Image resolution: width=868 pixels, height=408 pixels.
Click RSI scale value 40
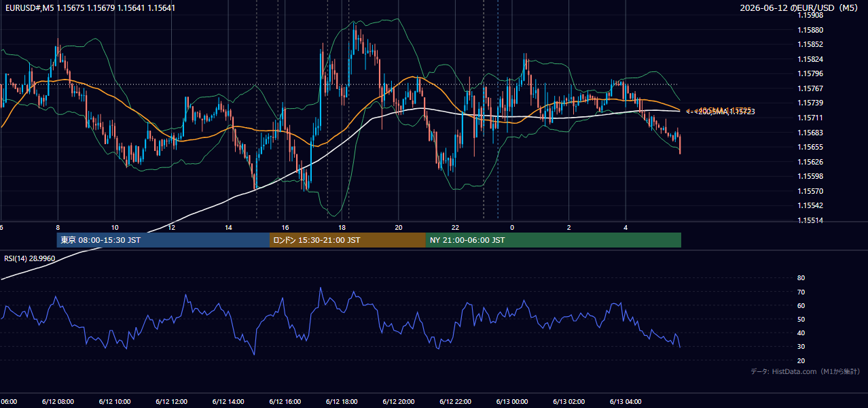801,333
